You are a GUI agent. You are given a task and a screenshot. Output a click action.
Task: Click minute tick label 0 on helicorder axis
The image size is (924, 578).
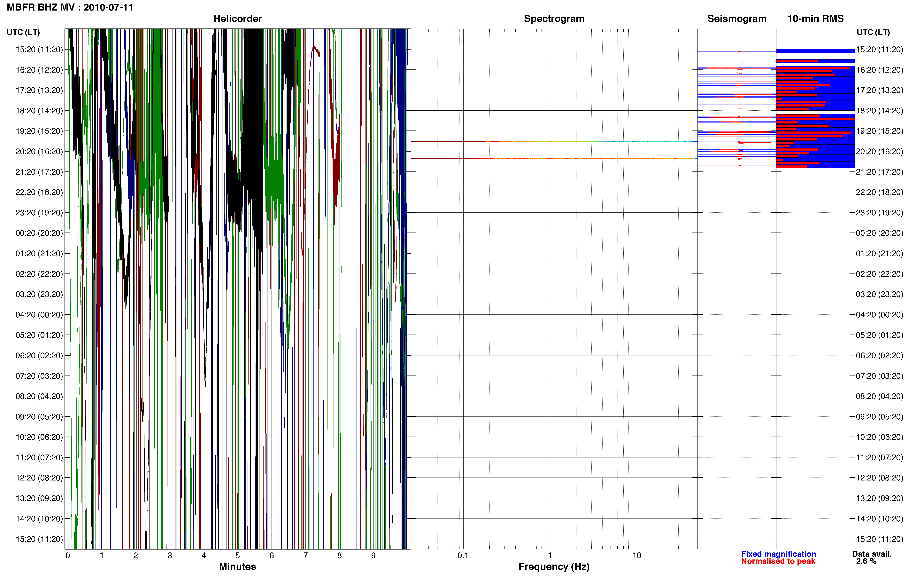pyautogui.click(x=68, y=556)
